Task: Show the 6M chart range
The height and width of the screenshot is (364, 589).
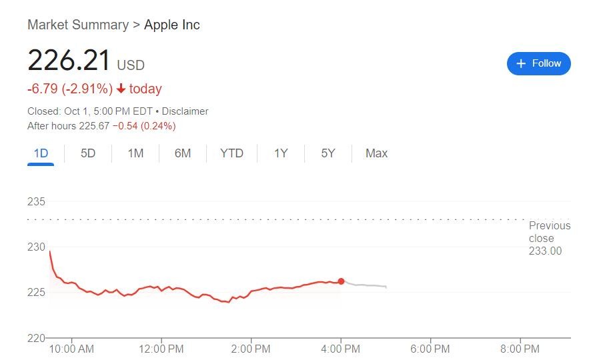Action: point(183,153)
